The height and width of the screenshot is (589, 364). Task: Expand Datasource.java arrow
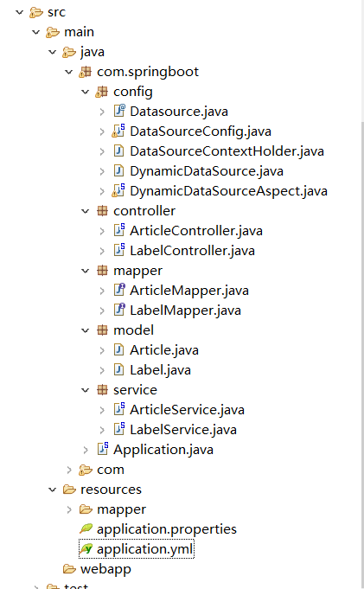102,112
